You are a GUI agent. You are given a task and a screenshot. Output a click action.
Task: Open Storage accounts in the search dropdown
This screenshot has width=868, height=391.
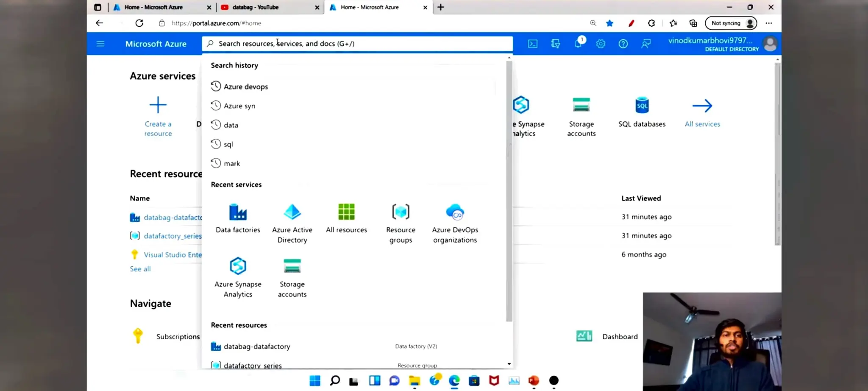292,277
